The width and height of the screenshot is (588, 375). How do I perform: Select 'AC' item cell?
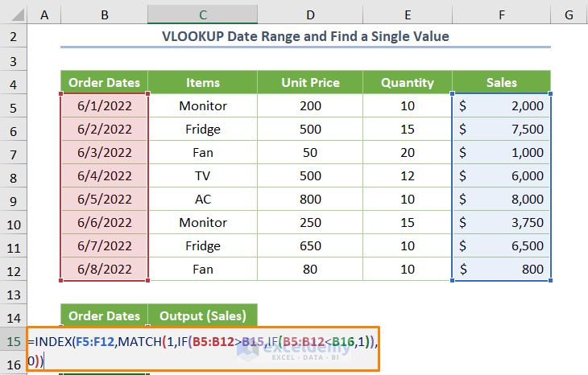click(x=202, y=199)
